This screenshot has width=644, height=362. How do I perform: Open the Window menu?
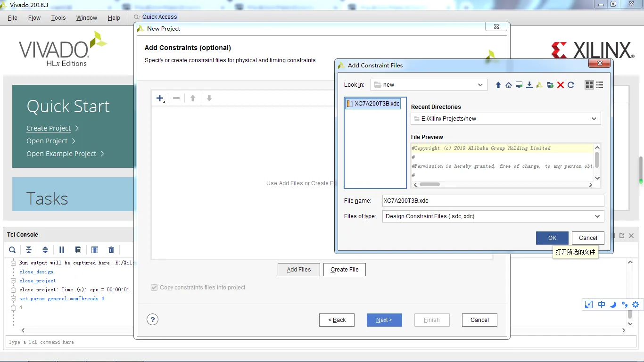tap(87, 18)
